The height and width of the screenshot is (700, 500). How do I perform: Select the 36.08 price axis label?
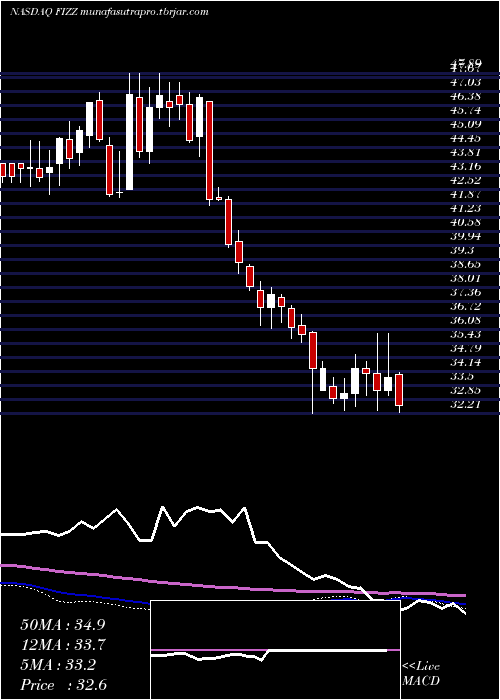(x=465, y=321)
